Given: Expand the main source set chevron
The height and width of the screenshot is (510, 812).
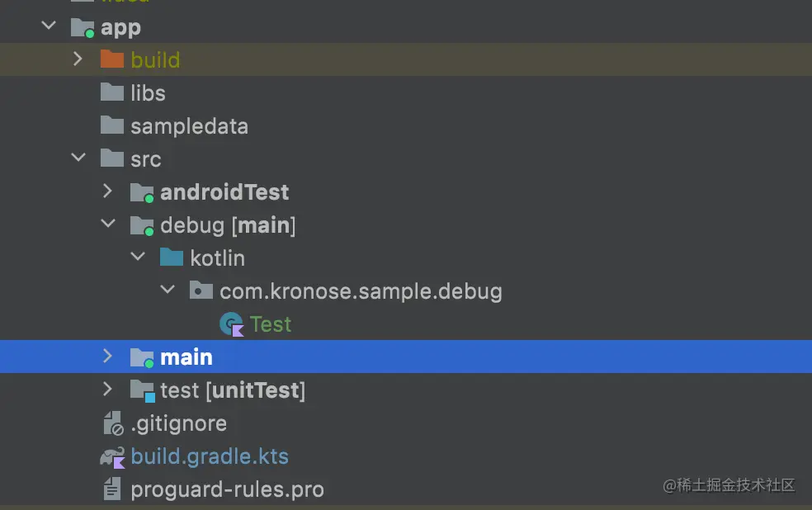Looking at the screenshot, I should coord(107,356).
